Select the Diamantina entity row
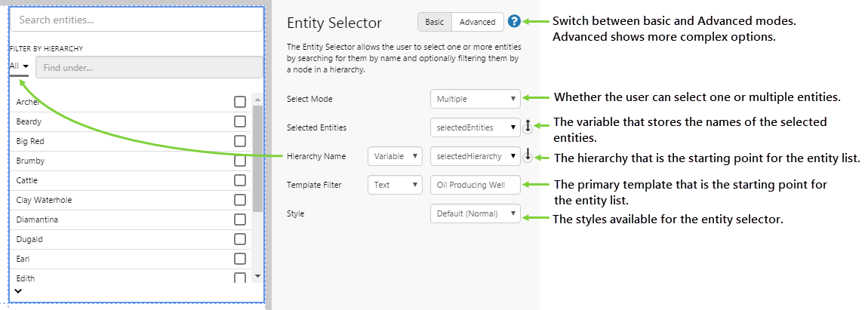 [131, 219]
